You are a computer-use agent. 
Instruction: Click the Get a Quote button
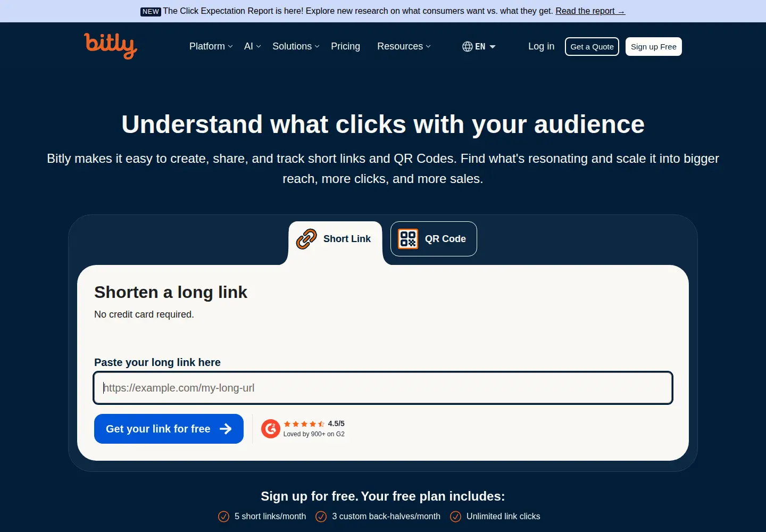[x=592, y=47]
